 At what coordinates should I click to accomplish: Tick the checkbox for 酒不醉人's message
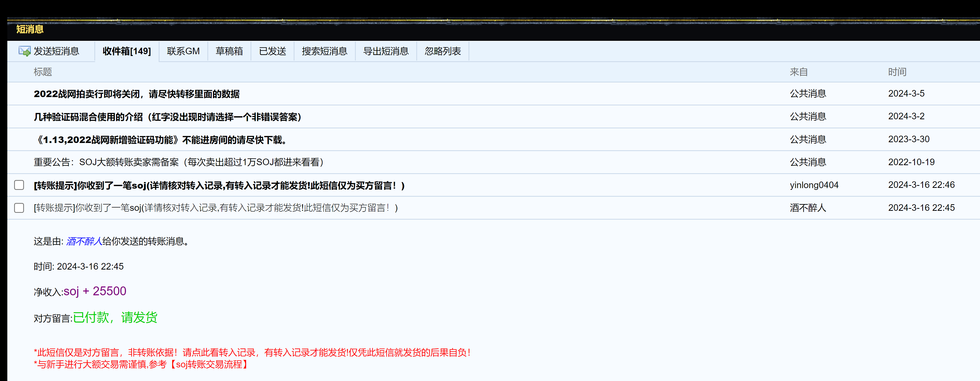[x=19, y=208]
